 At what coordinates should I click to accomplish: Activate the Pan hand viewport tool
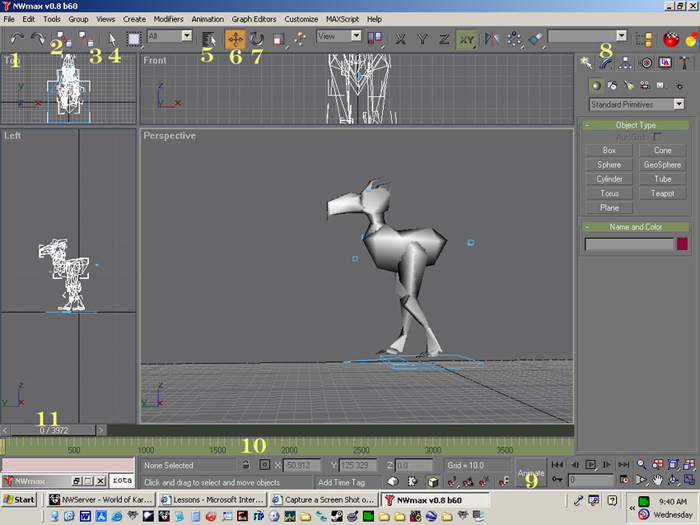[658, 480]
